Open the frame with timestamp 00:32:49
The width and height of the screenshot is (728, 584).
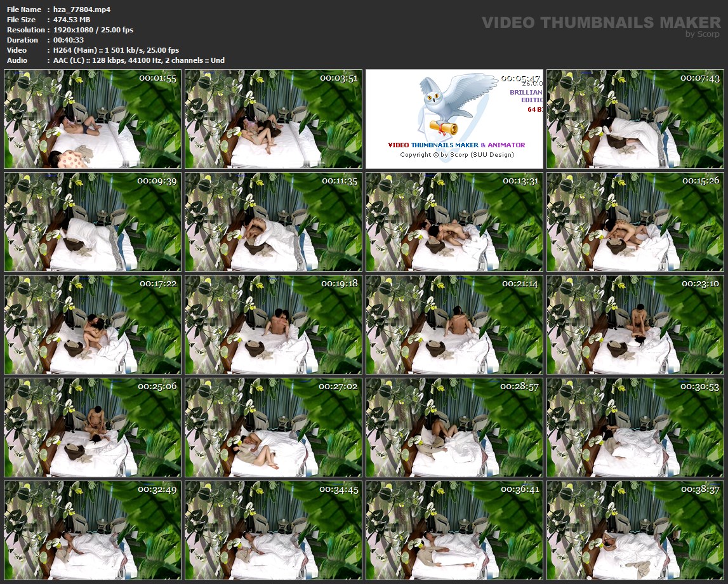[93, 531]
